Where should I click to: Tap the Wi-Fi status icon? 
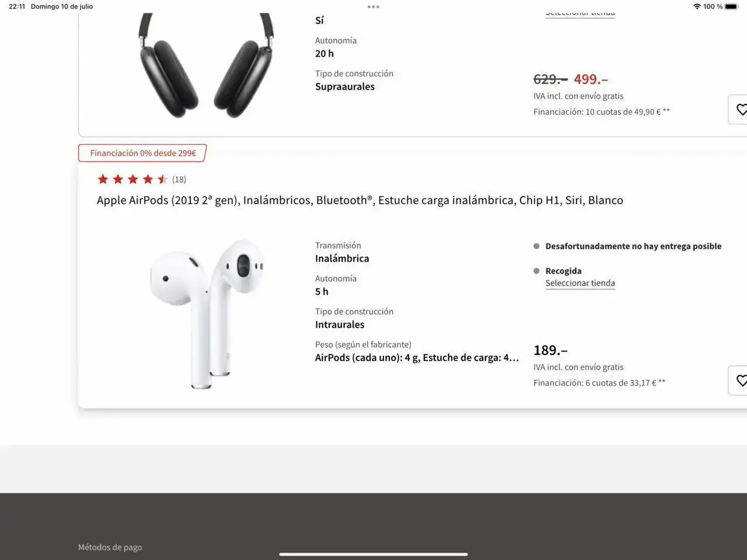coord(697,6)
